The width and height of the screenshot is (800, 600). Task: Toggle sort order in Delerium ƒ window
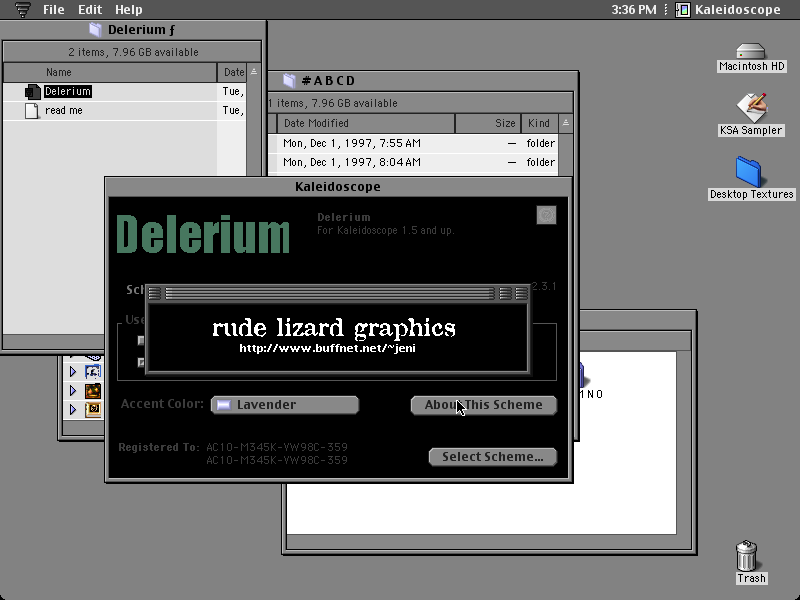click(254, 72)
